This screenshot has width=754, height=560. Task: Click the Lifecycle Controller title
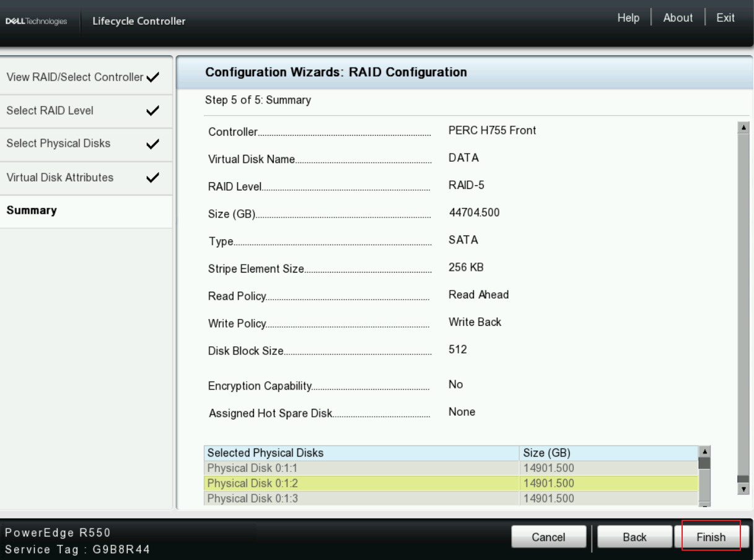[x=138, y=22]
